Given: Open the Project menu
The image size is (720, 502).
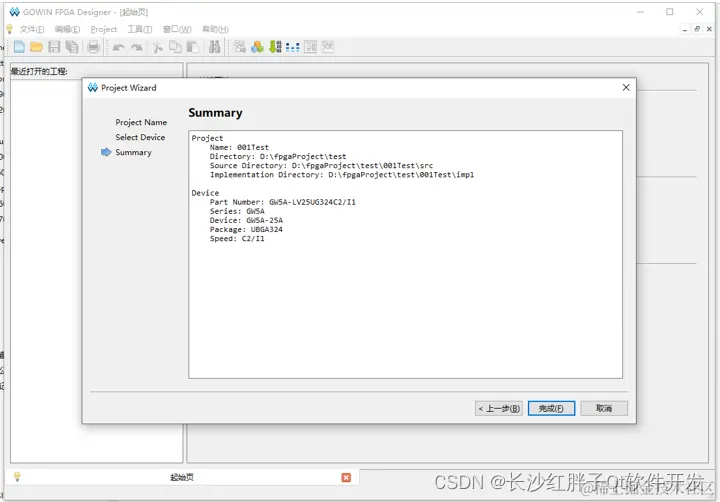Looking at the screenshot, I should coord(103,29).
